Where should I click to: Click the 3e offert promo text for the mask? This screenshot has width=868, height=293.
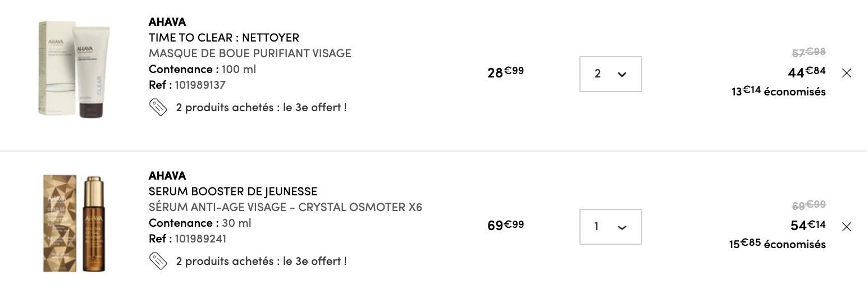261,107
